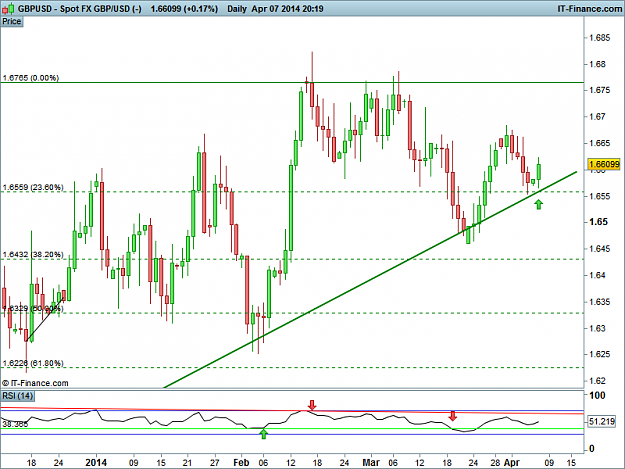The height and width of the screenshot is (469, 625).
Task: Click the yellow 1.66099 current price tag
Action: coord(604,164)
